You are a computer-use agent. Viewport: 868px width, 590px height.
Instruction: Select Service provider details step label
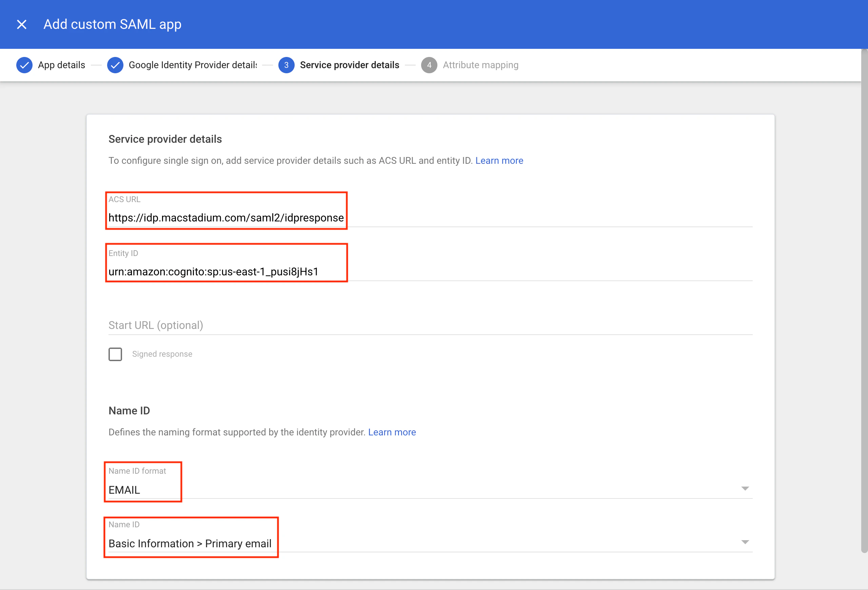pyautogui.click(x=349, y=65)
